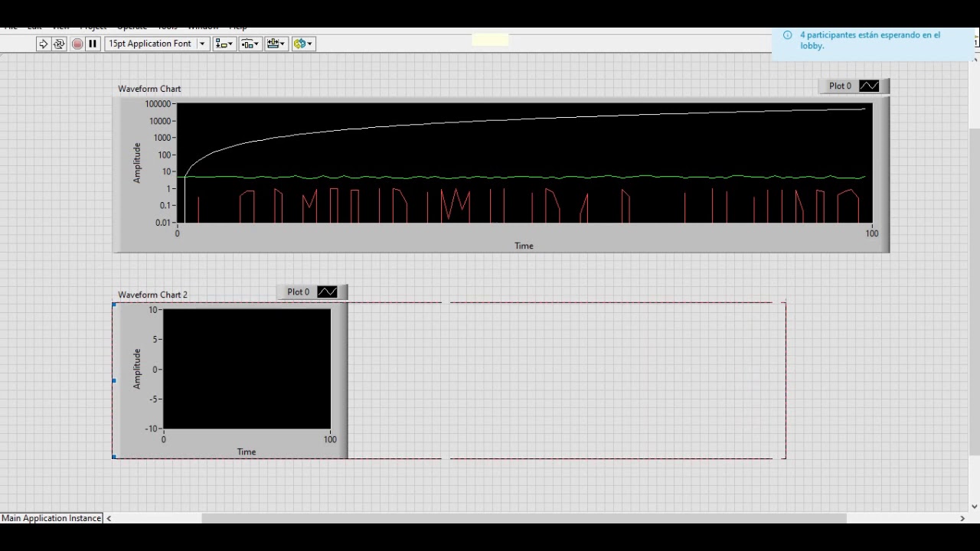980x551 pixels.
Task: Click the Plot 0 legend icon of Waveform Chart 2
Action: pyautogui.click(x=327, y=292)
